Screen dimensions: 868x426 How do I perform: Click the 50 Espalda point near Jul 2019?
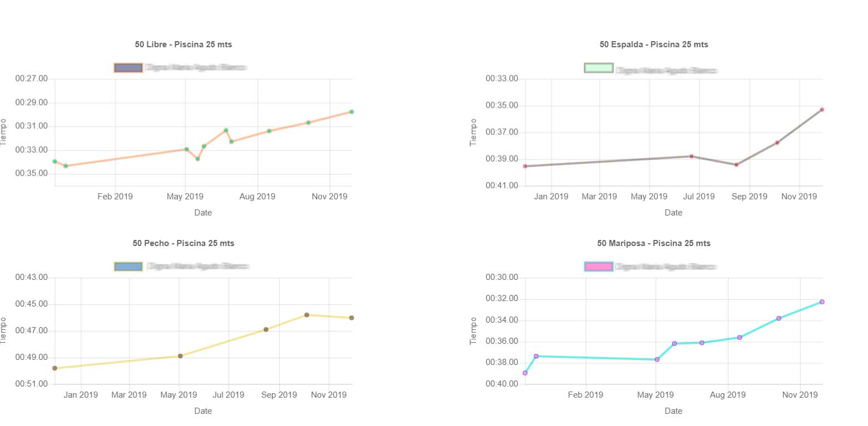click(691, 156)
